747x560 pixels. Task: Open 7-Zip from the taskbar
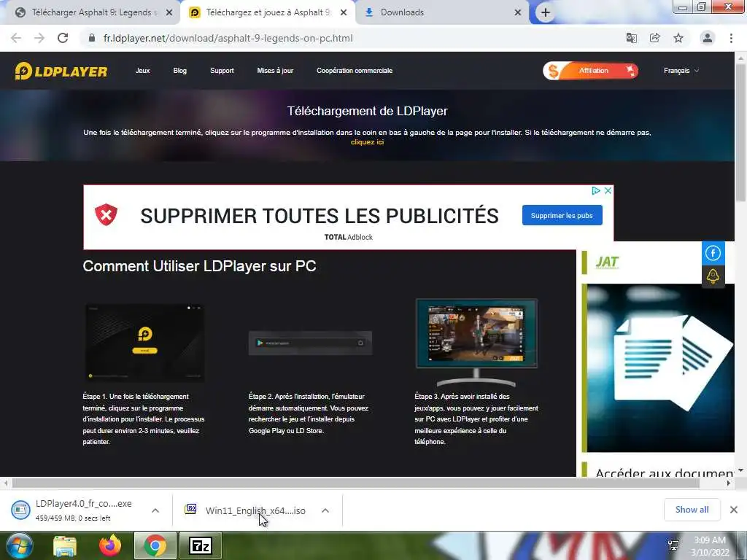tap(201, 545)
